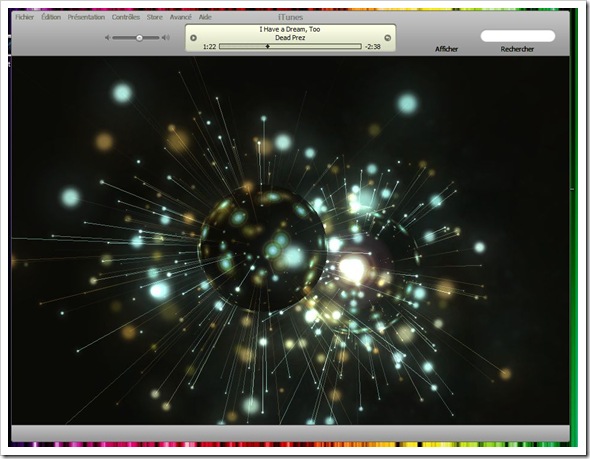
Task: Click the Rechercher label
Action: point(517,49)
